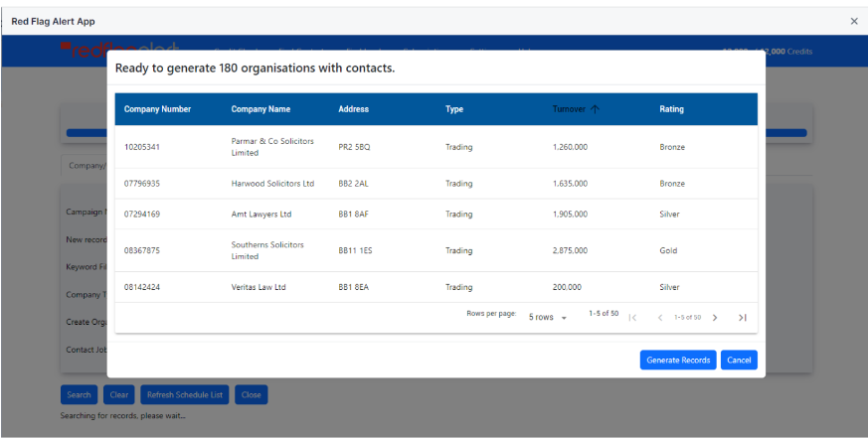868x439 pixels.
Task: Click the BB2 2AL address cell
Action: click(353, 184)
